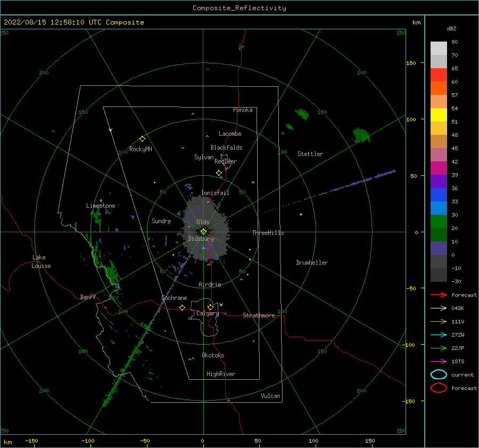Click the Okotoks city label

(213, 355)
